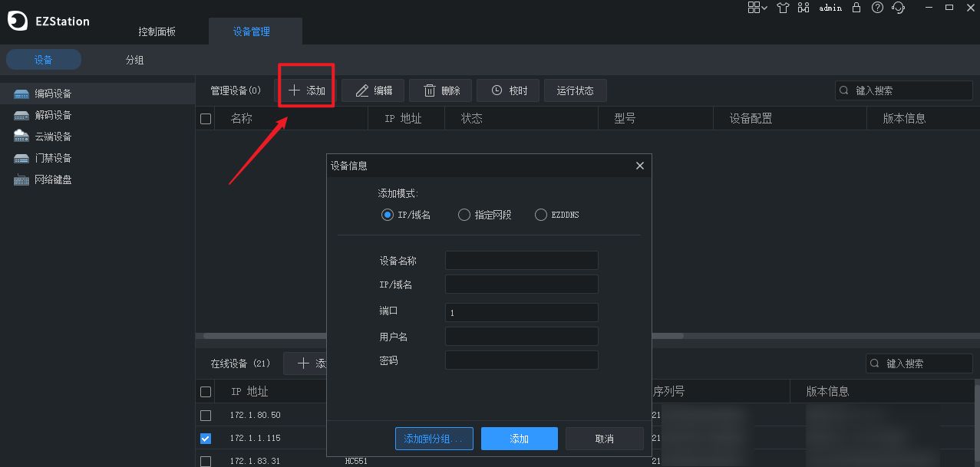Click the 删除 trash button
This screenshot has width=980, height=467.
point(441,90)
